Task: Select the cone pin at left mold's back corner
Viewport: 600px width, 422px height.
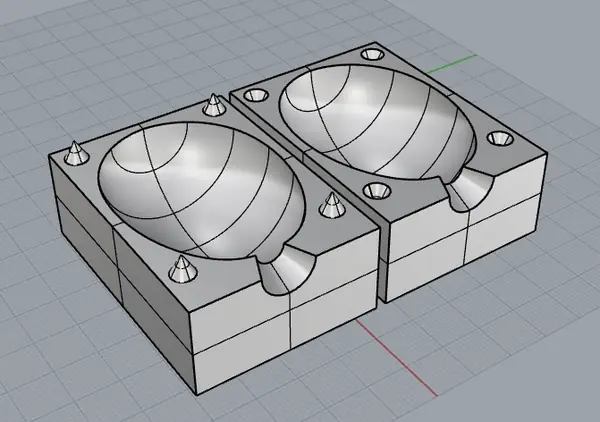Action: click(x=212, y=105)
